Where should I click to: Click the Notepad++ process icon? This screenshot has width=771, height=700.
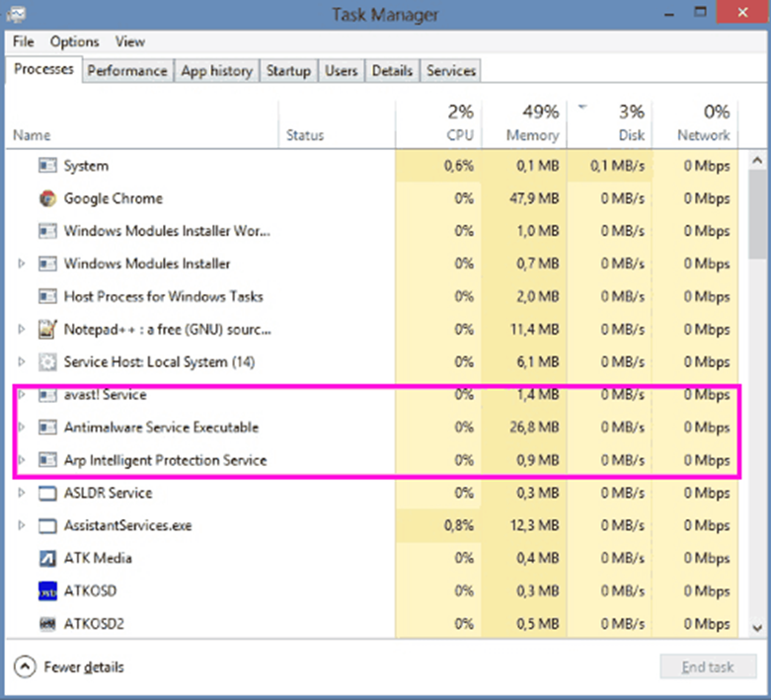click(47, 329)
